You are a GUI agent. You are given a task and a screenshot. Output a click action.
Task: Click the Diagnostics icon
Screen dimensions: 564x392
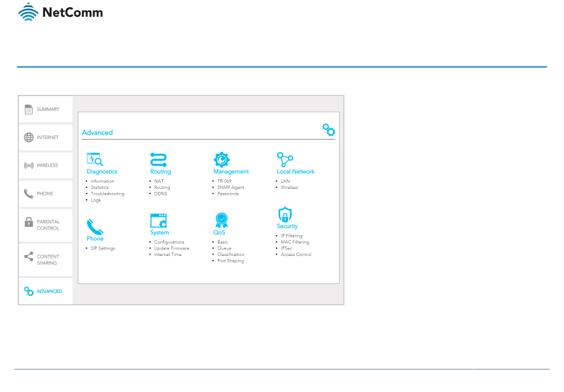pos(95,159)
